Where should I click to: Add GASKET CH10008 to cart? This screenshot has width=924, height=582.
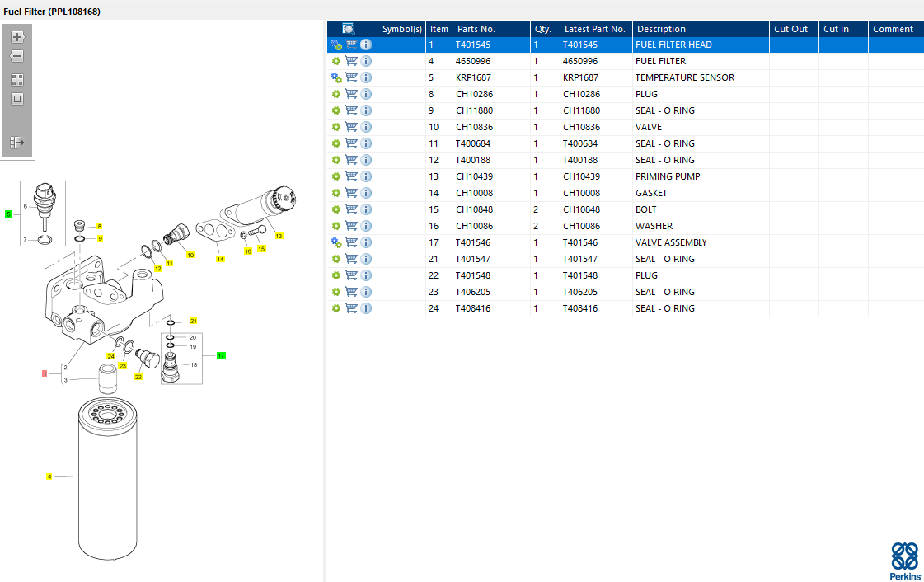(351, 193)
